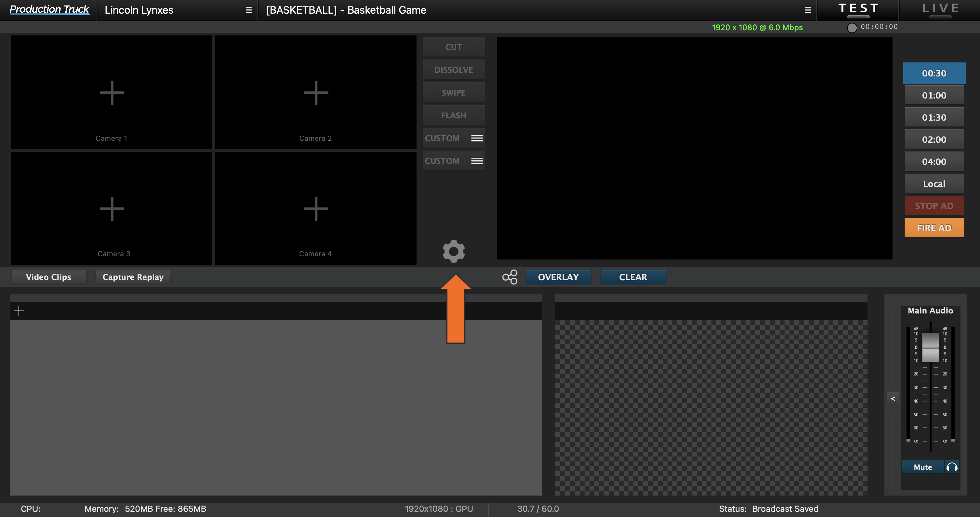Click the Production Truck logo link
This screenshot has width=980, height=517.
[49, 9]
